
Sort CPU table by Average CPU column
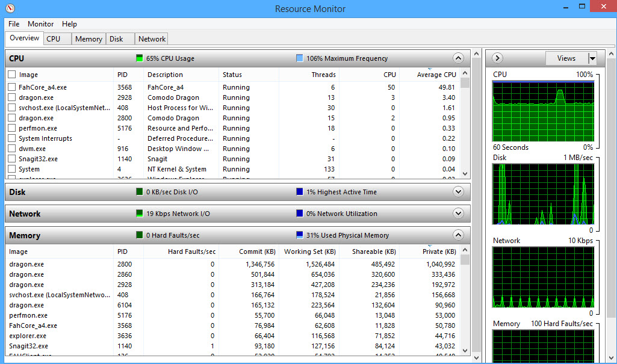pos(429,74)
